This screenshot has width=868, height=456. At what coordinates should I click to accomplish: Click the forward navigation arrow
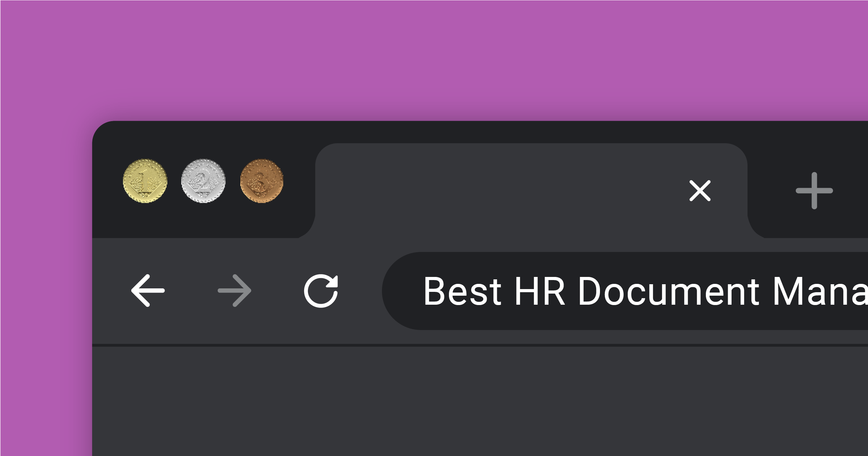tap(235, 291)
